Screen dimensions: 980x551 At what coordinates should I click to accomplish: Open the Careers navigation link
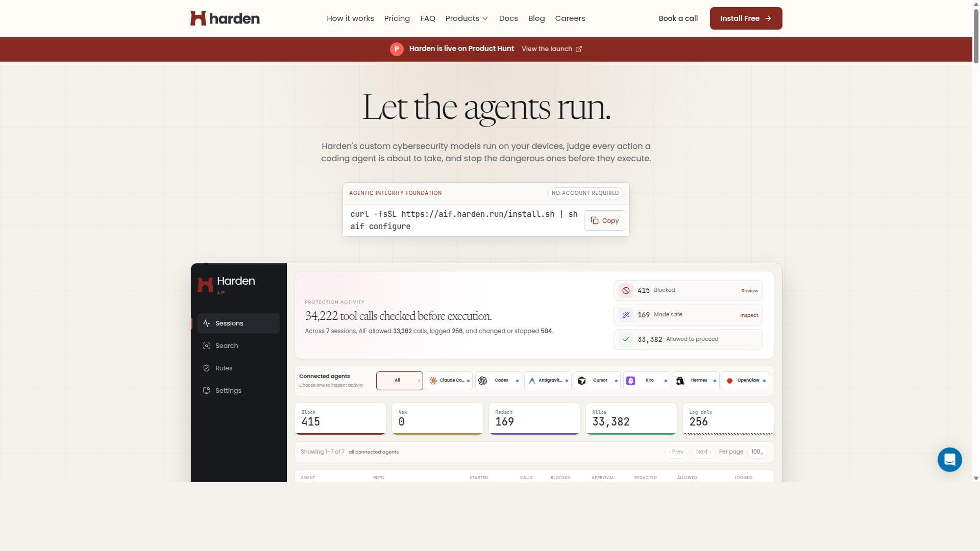click(x=570, y=18)
